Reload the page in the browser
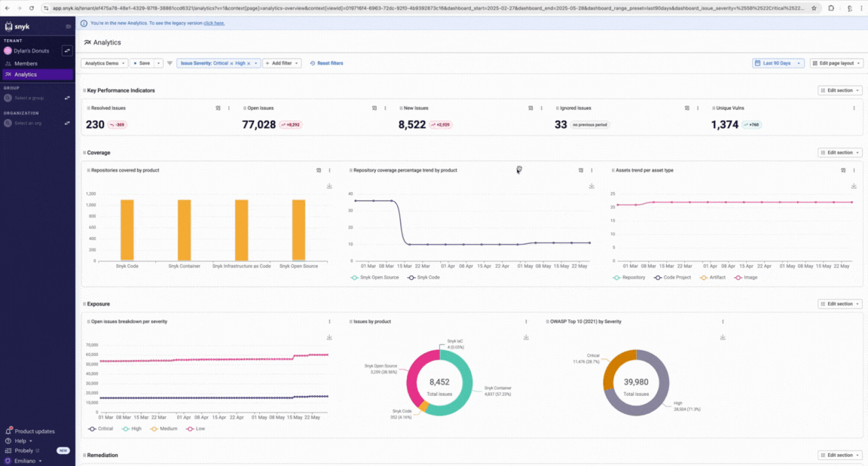 click(x=32, y=8)
